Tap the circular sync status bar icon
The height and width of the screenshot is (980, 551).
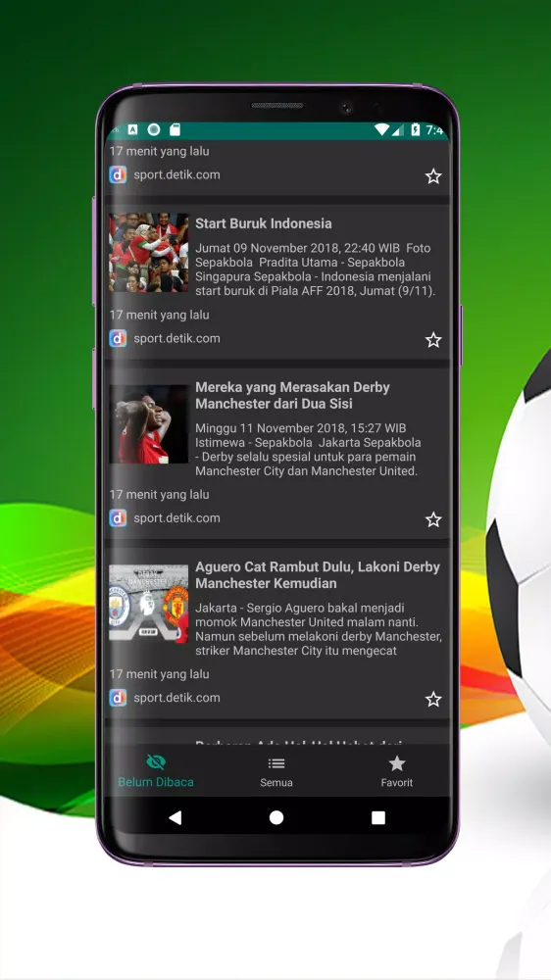pos(154,130)
